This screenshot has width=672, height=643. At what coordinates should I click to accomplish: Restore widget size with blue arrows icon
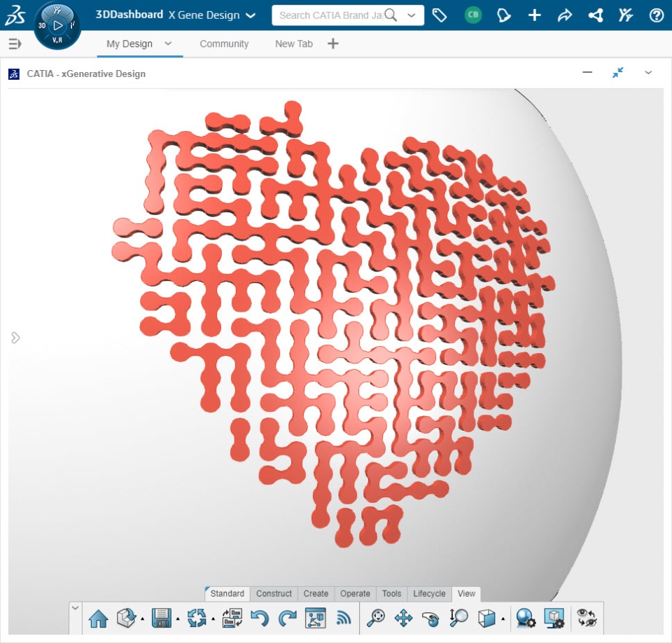617,72
